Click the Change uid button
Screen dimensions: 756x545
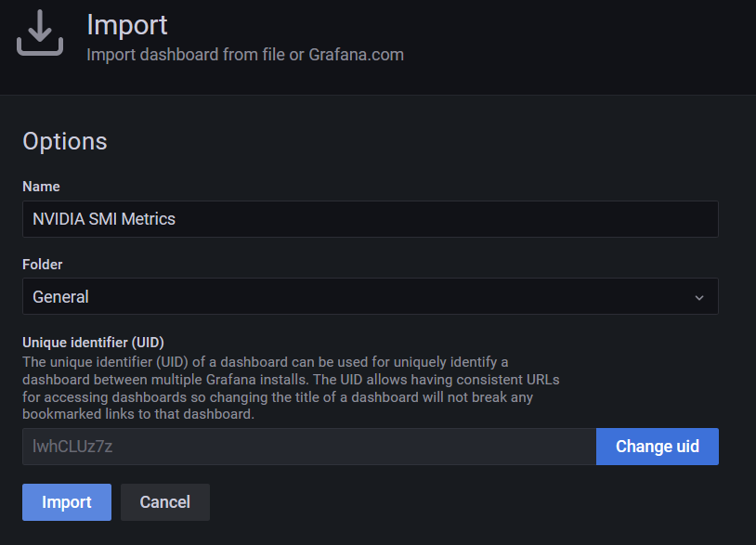pyautogui.click(x=658, y=447)
